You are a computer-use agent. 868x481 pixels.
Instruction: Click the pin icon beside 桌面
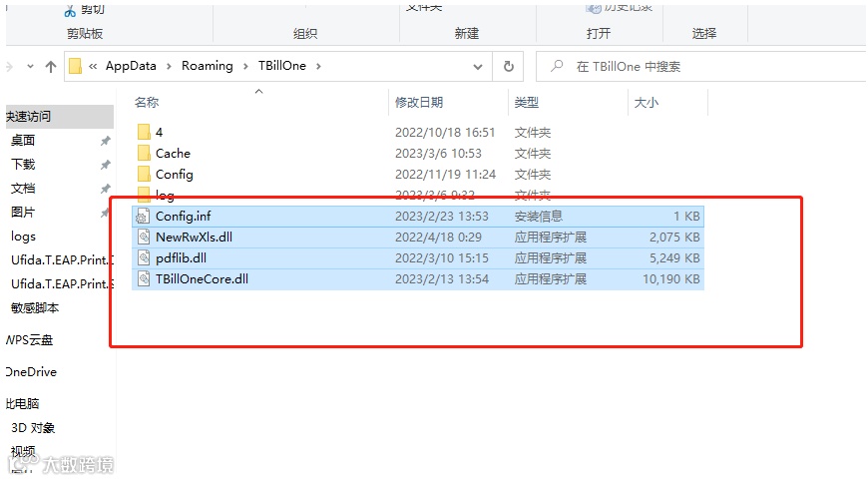(105, 141)
